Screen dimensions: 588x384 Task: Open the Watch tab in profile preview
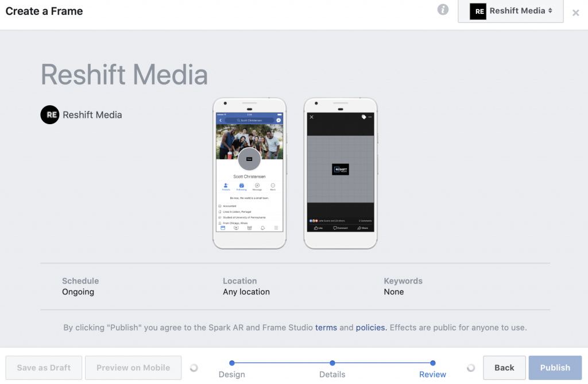tap(235, 228)
